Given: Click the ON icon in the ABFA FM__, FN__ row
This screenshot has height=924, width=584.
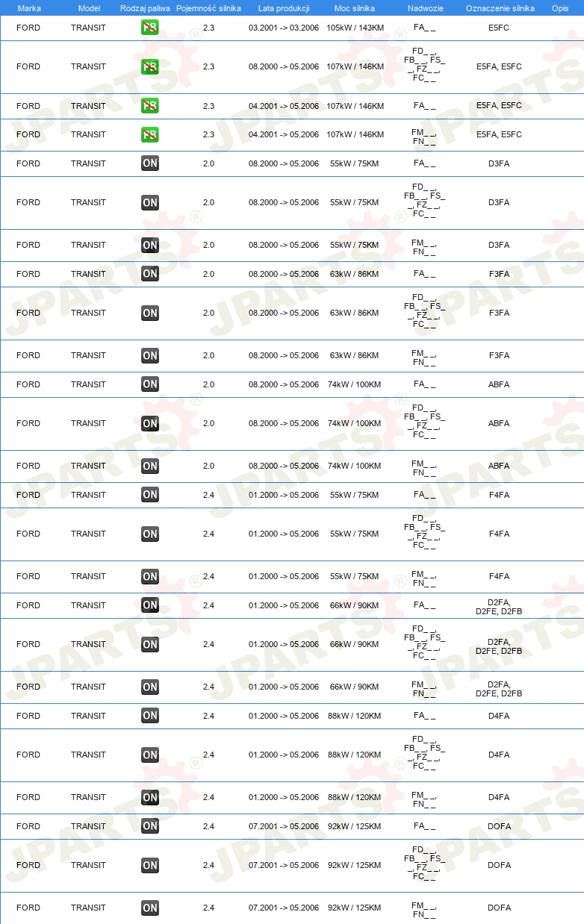Looking at the screenshot, I should click(x=150, y=466).
